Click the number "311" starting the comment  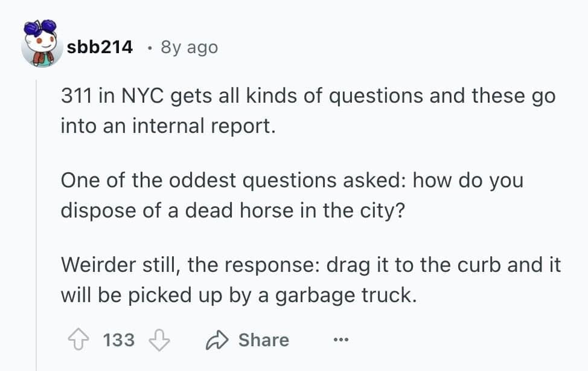click(x=75, y=97)
